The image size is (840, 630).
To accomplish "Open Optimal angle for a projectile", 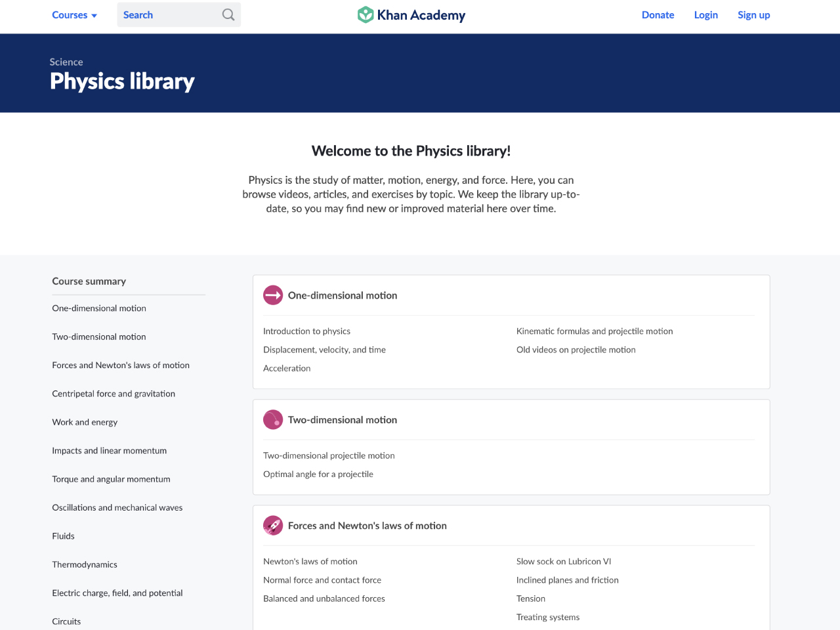I will point(318,474).
